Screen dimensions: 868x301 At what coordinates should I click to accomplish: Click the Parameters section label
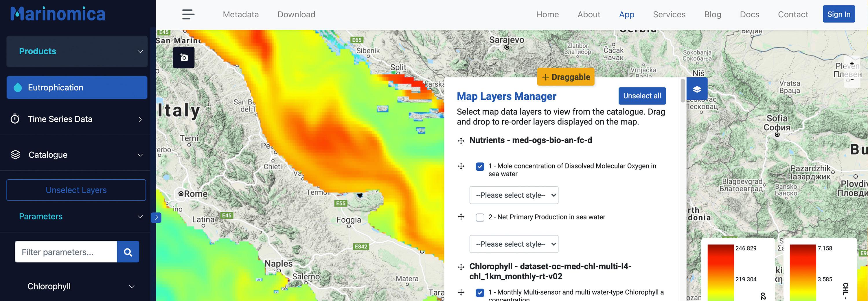pos(41,216)
